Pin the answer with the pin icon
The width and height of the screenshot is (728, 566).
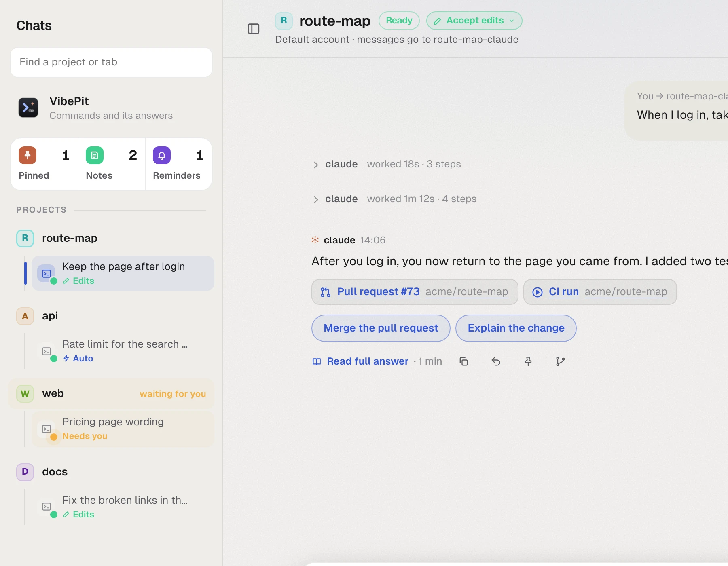click(528, 361)
